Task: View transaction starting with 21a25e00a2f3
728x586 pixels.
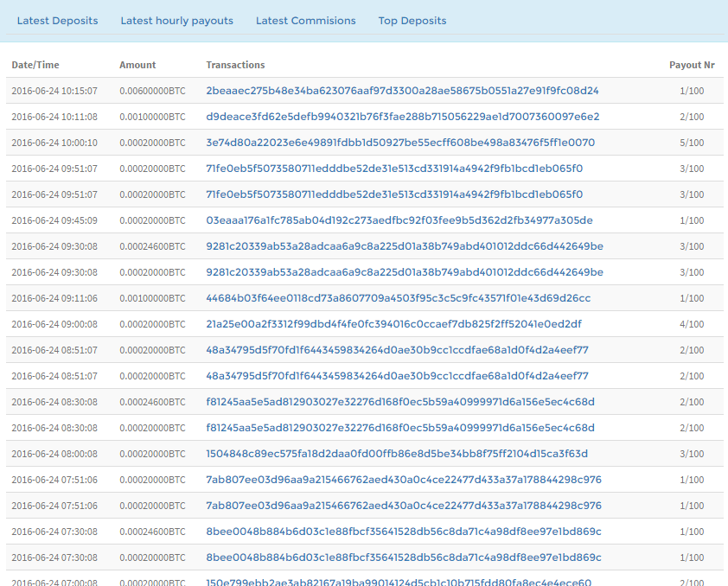Action: (393, 324)
